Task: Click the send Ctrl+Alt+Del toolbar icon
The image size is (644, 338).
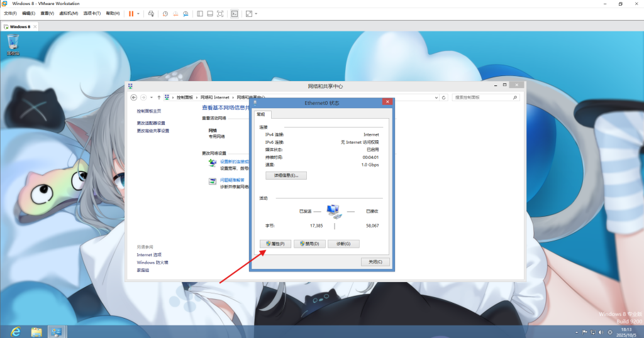Action: 151,13
